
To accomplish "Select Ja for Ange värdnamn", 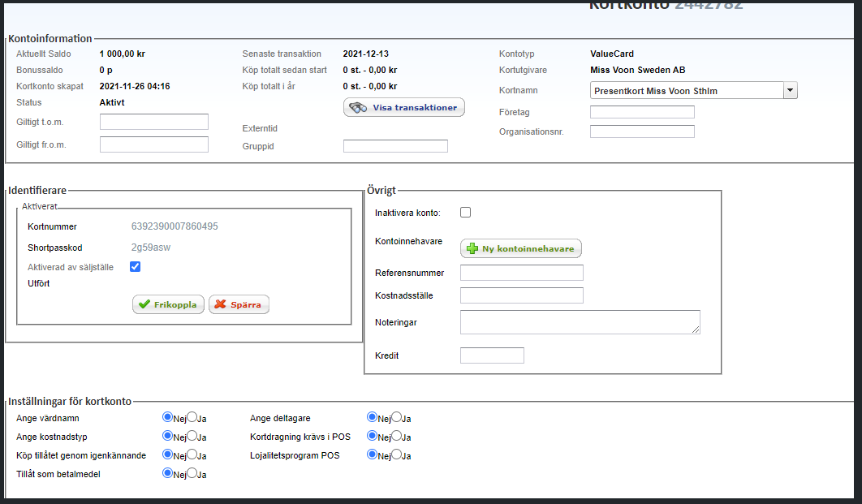I will pos(192,417).
